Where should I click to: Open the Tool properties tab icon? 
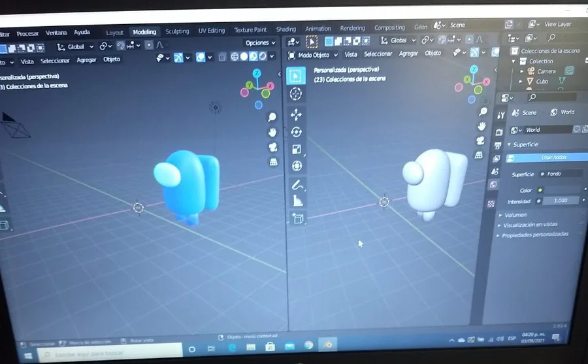click(x=500, y=116)
